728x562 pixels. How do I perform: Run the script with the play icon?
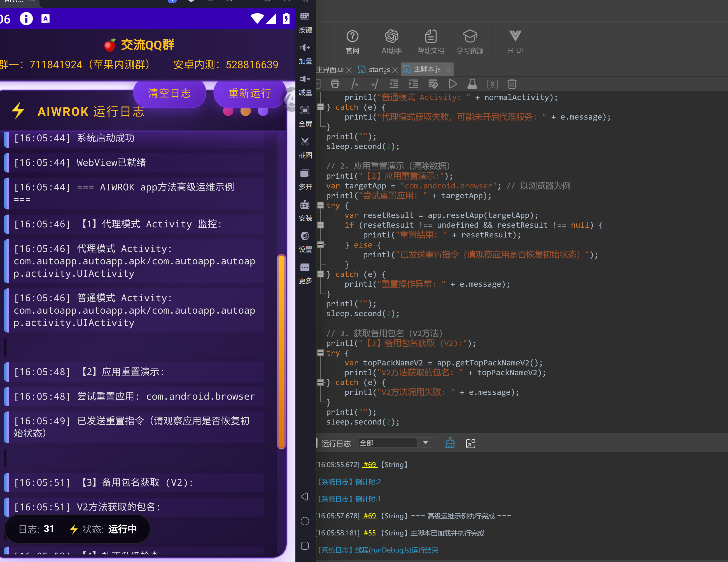(453, 84)
